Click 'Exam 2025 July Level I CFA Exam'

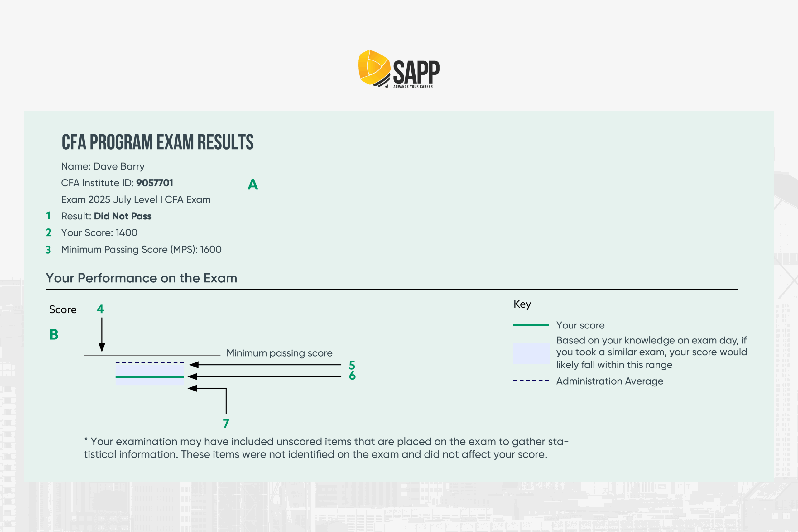click(x=136, y=199)
